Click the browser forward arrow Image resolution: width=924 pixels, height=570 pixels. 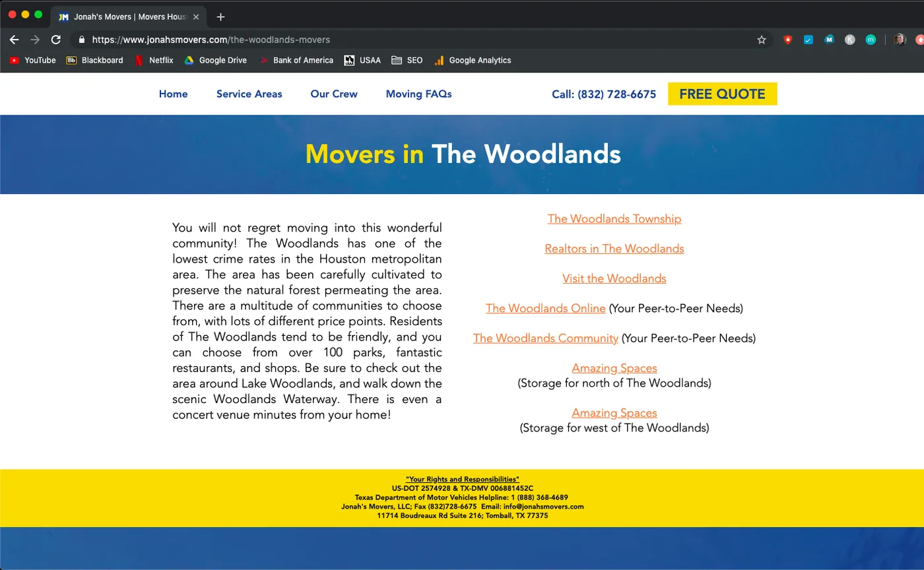[35, 40]
